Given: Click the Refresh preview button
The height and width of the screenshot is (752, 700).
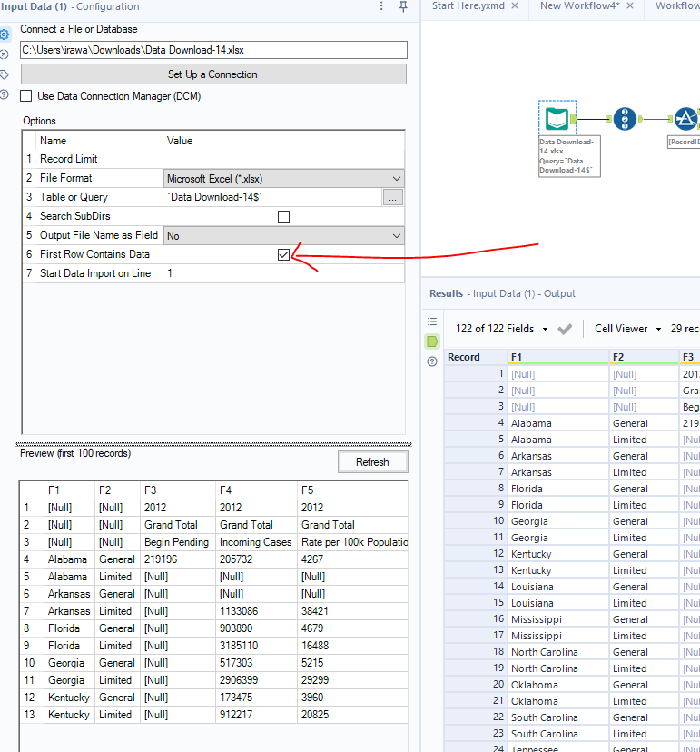Looking at the screenshot, I should point(372,462).
